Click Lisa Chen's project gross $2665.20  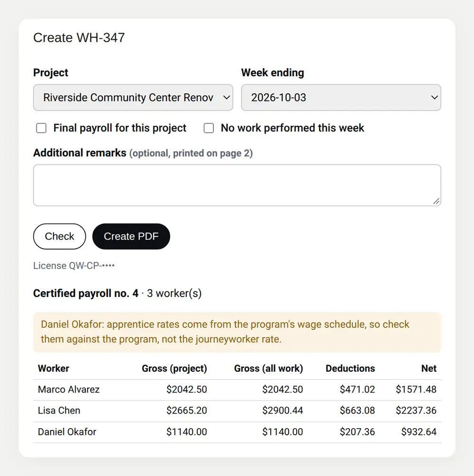[187, 411]
